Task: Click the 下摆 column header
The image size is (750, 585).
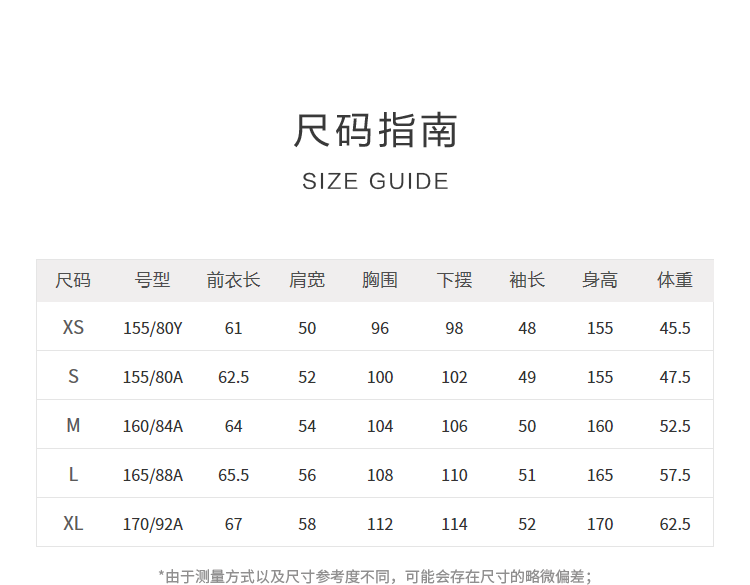Action: coord(454,280)
